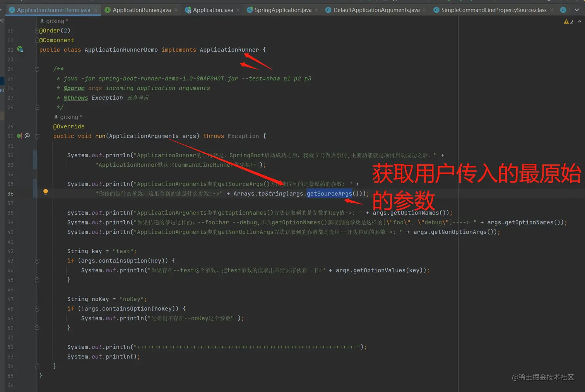The height and width of the screenshot is (392, 585).
Task: Click the fold end marker at line 45
Action: pyautogui.click(x=37, y=280)
